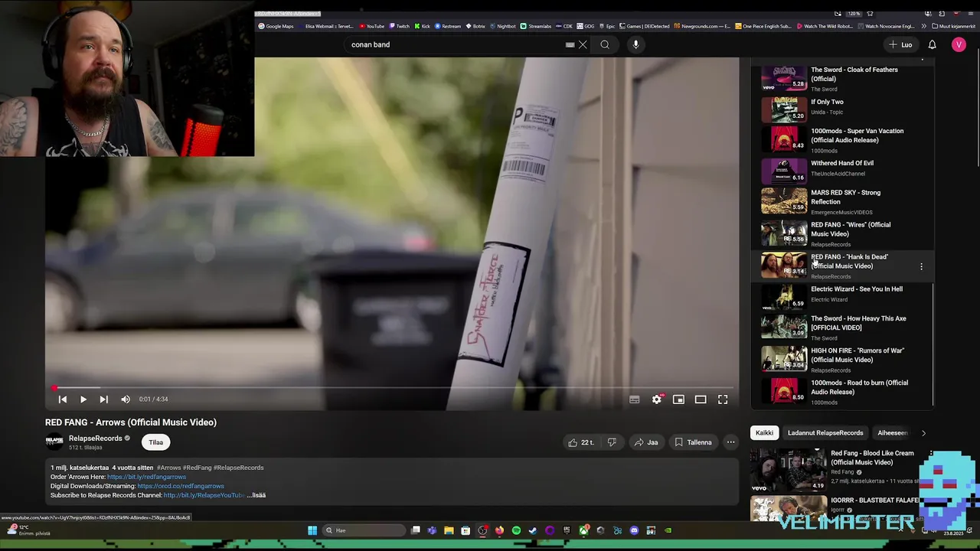Open Spotify from taskbar
This screenshot has height=551, width=980.
point(516,530)
